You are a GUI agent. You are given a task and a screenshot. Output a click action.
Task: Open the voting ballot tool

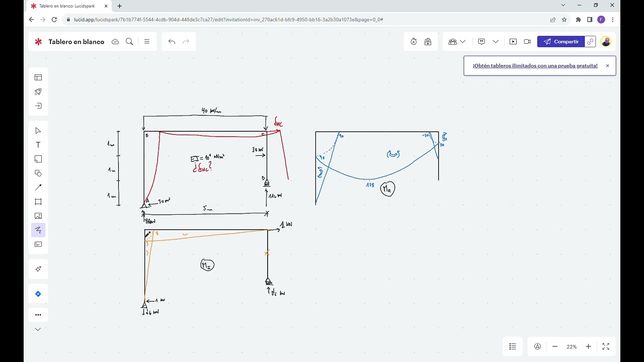[x=428, y=42]
